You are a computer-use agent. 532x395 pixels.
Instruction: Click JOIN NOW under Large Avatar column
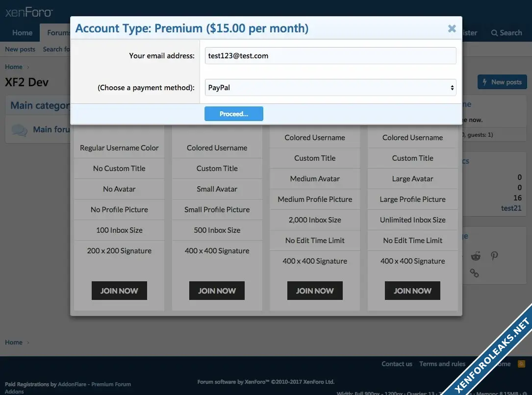tap(412, 291)
